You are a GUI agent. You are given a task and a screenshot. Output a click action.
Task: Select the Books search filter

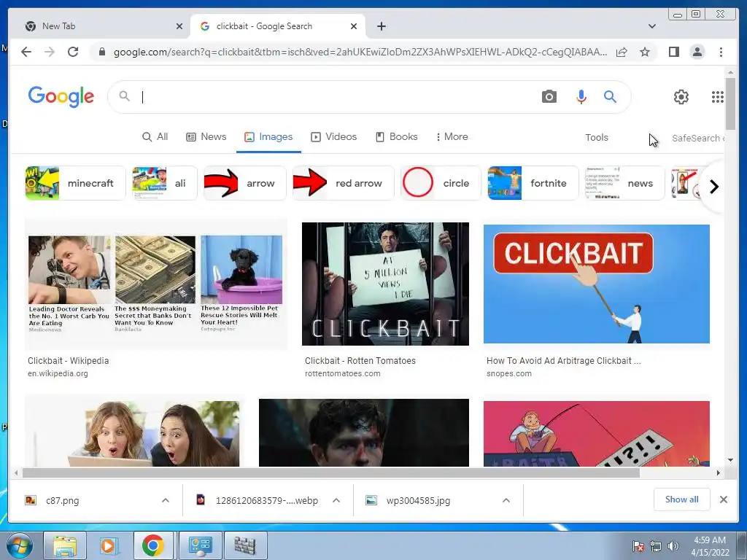[x=396, y=137]
